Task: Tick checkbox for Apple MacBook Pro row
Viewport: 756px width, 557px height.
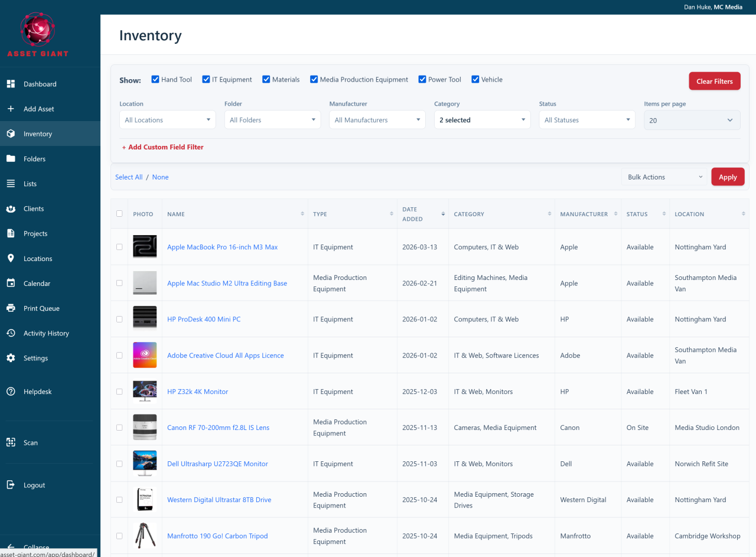Action: [119, 247]
